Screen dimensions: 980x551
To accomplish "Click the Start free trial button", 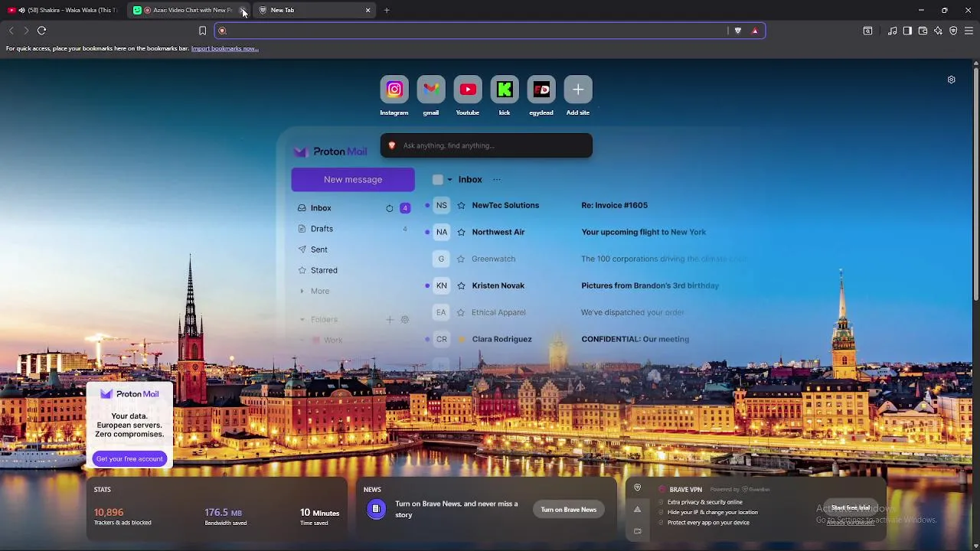I will [851, 507].
